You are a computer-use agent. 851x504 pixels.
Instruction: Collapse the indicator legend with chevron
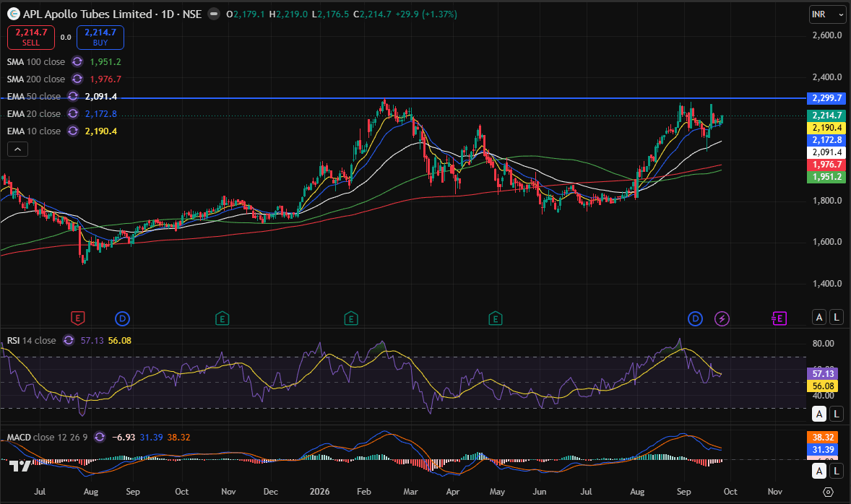(x=17, y=149)
